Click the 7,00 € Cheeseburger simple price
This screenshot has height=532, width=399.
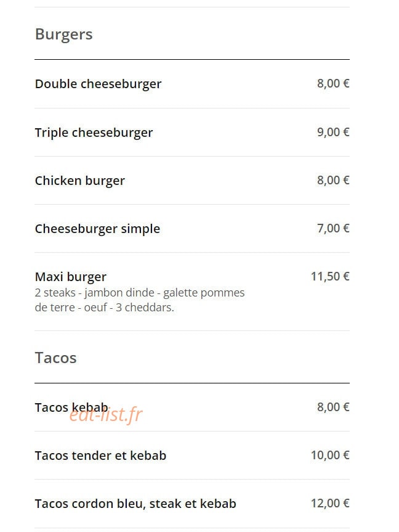pos(333,229)
